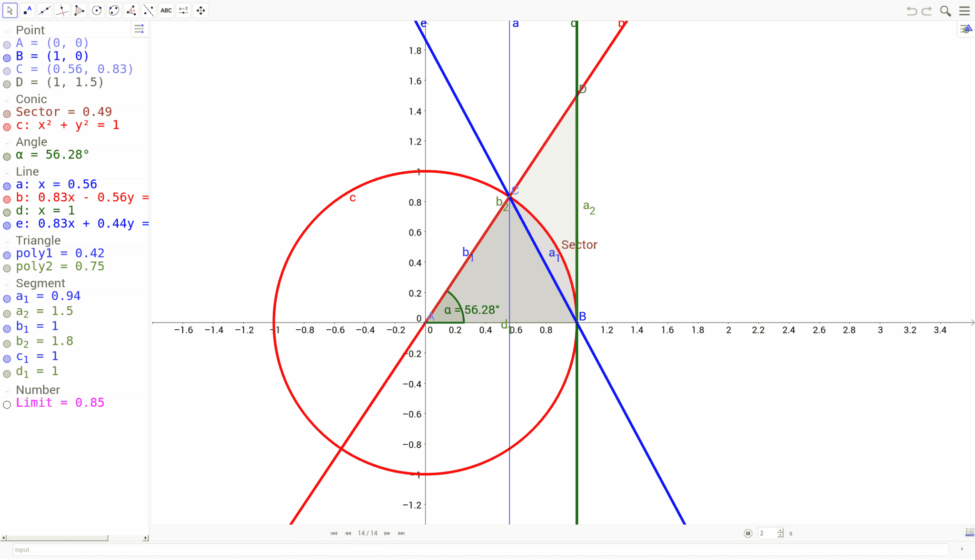This screenshot has height=560, width=975.
Task: Select the Line through two points tool
Action: tap(45, 10)
